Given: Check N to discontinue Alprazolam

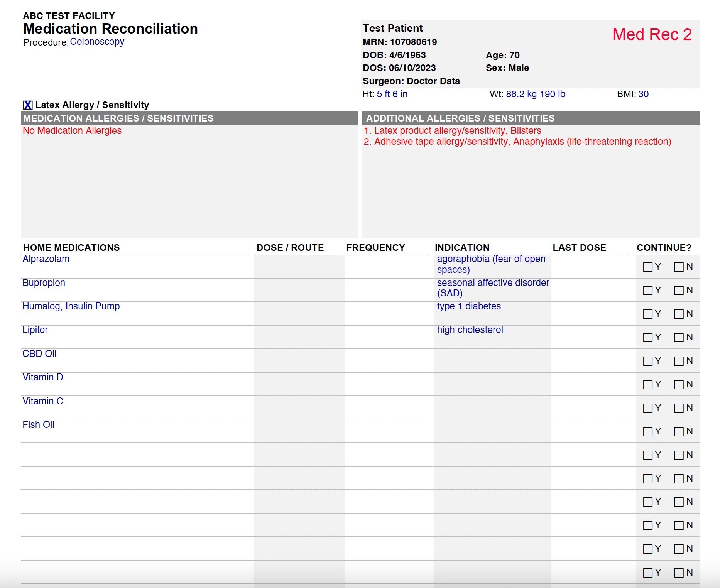Looking at the screenshot, I should (x=679, y=267).
